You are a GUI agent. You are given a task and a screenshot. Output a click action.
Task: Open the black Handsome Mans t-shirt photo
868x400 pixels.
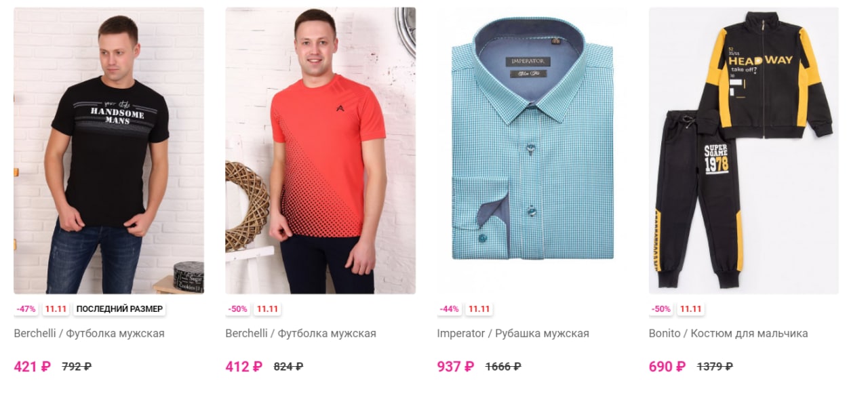tap(108, 151)
